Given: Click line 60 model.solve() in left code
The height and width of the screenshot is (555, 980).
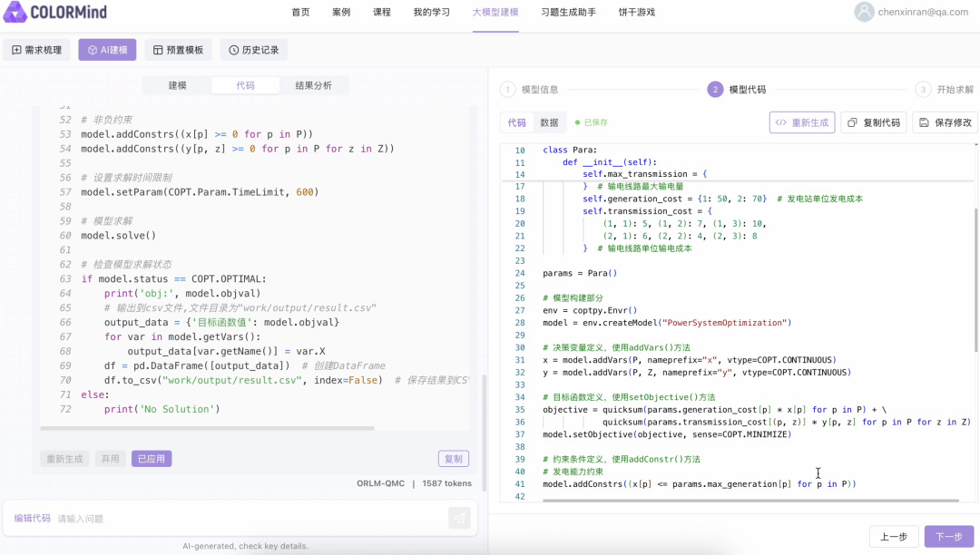Looking at the screenshot, I should point(118,236).
